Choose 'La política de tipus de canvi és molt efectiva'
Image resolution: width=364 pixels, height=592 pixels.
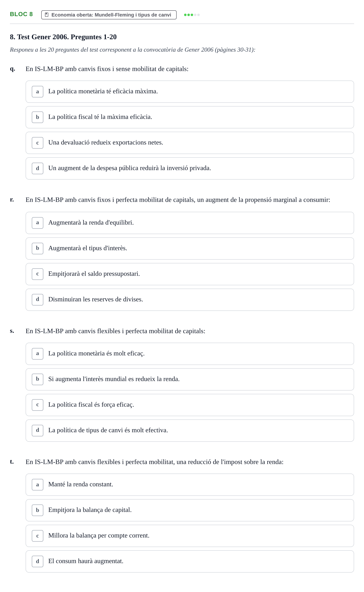click(190, 430)
